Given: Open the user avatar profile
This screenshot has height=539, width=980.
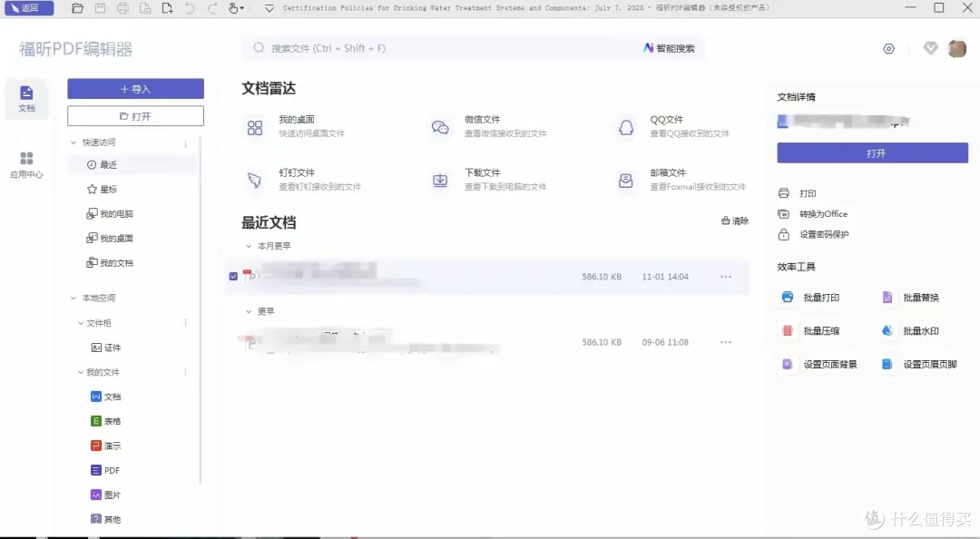Looking at the screenshot, I should pyautogui.click(x=957, y=48).
